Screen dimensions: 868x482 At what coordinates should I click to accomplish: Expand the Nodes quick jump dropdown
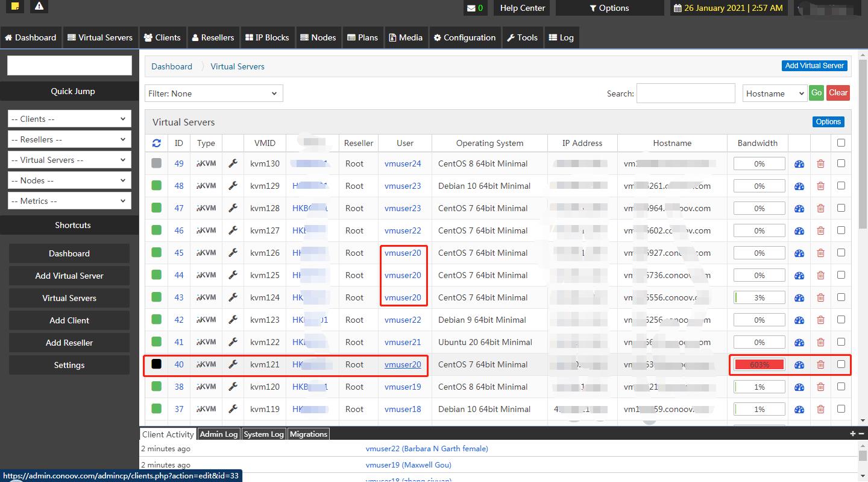(69, 180)
